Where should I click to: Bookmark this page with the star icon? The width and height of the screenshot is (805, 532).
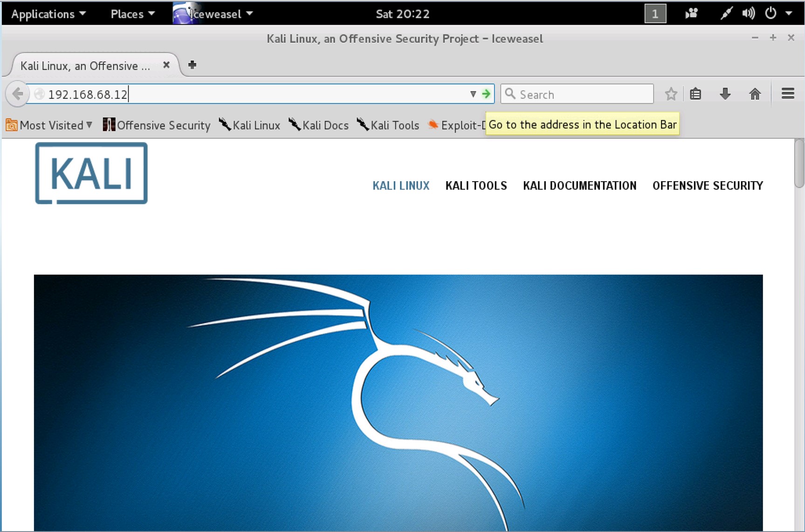[x=671, y=94]
